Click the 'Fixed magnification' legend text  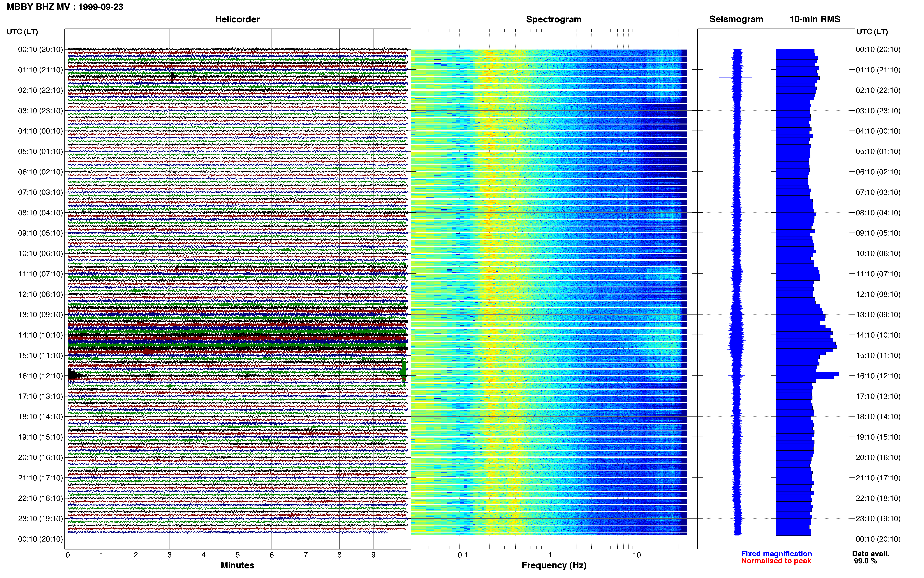pyautogui.click(x=776, y=554)
